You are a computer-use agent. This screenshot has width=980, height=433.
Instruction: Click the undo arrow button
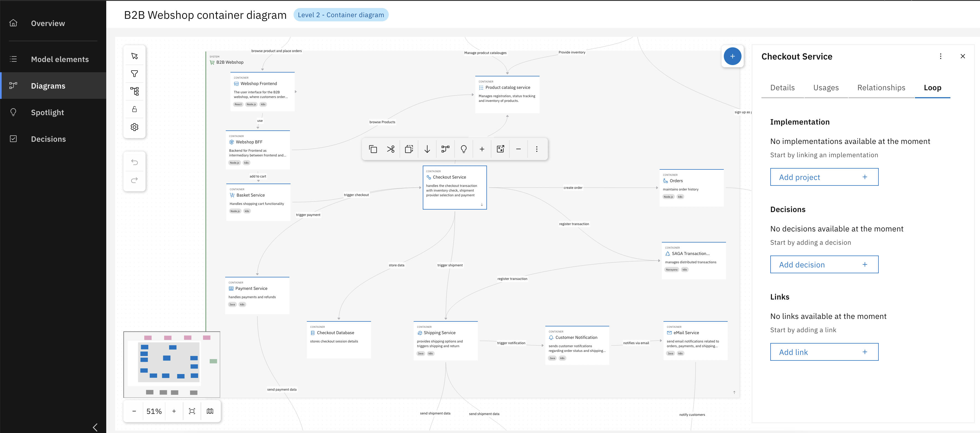click(134, 162)
